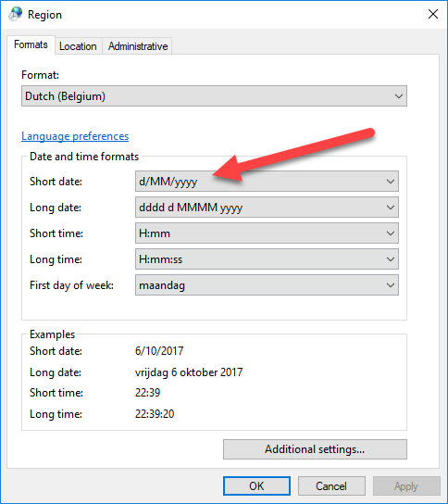The height and width of the screenshot is (504, 448).
Task: Click the chevron arrow beside maandag
Action: tap(391, 285)
